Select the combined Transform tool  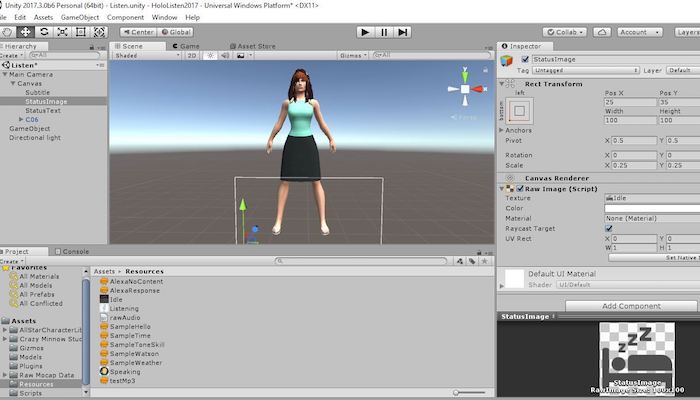coord(99,32)
